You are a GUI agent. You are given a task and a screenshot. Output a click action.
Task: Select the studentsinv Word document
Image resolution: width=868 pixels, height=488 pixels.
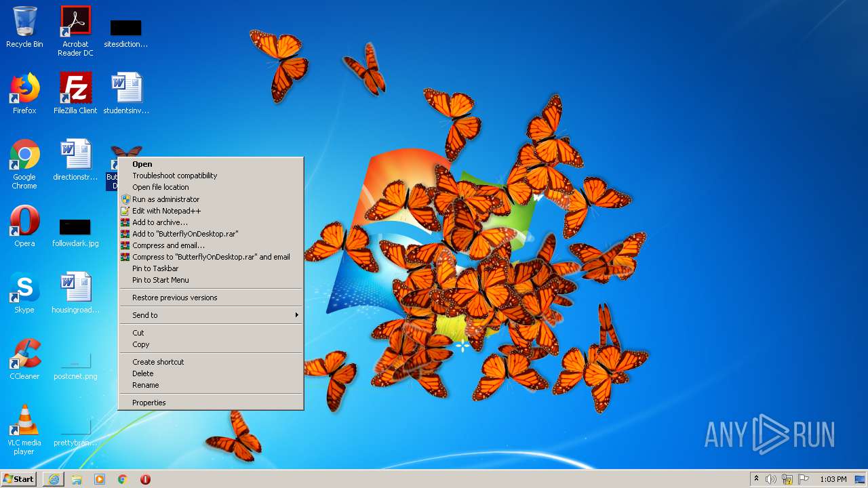(x=126, y=94)
